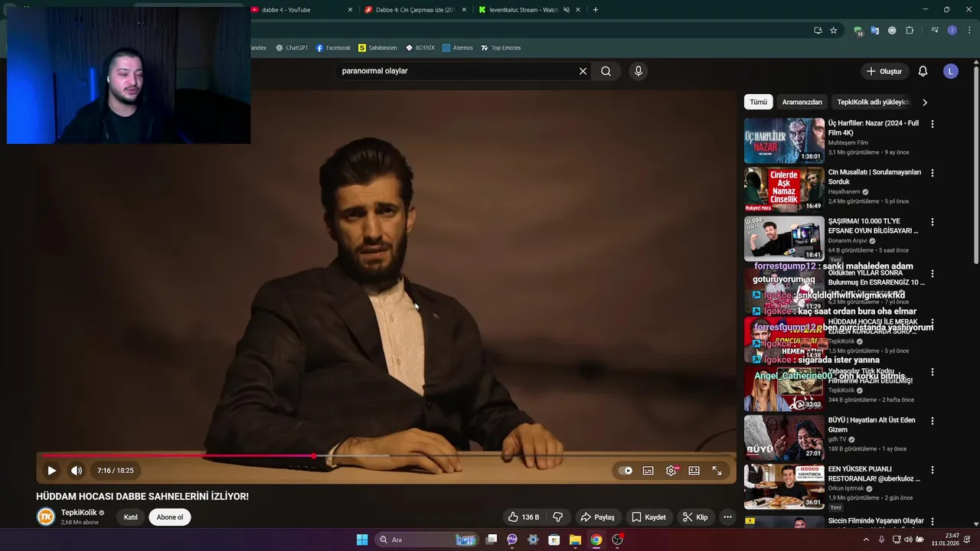
Task: Show hidden system tray icons
Action: pos(866,540)
